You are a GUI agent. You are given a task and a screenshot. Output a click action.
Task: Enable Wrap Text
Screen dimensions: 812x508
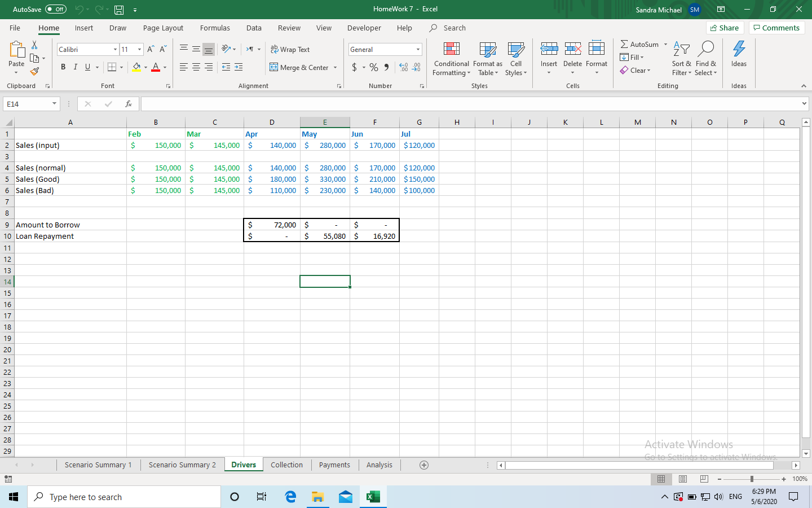coord(290,49)
